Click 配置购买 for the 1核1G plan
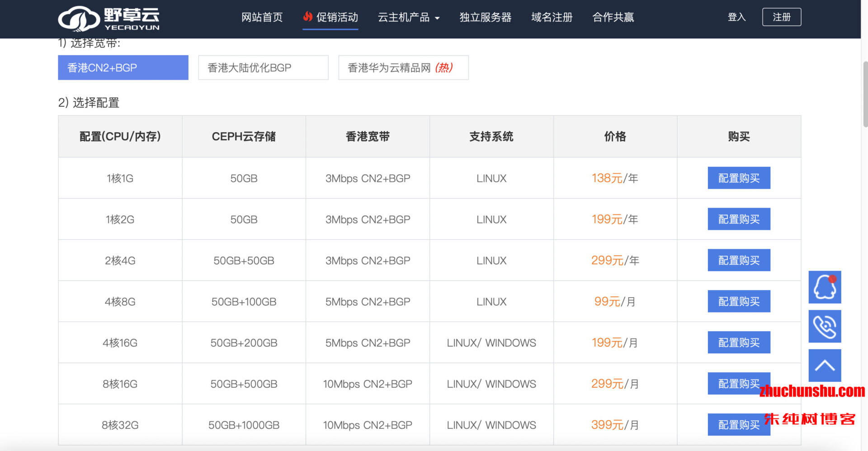This screenshot has width=868, height=451. point(739,178)
